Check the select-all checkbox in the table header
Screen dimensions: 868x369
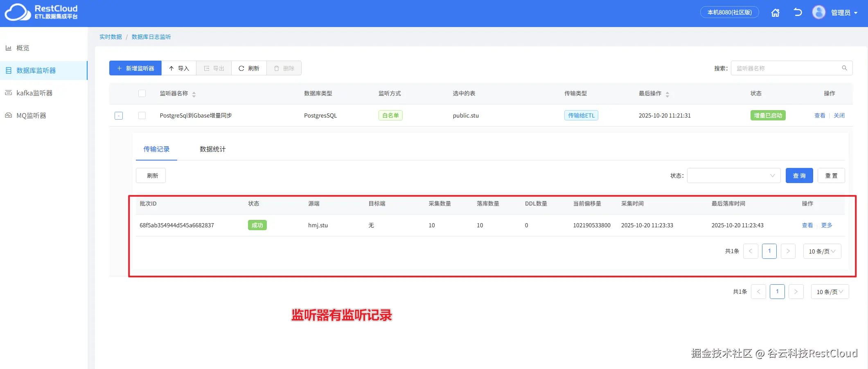(142, 93)
